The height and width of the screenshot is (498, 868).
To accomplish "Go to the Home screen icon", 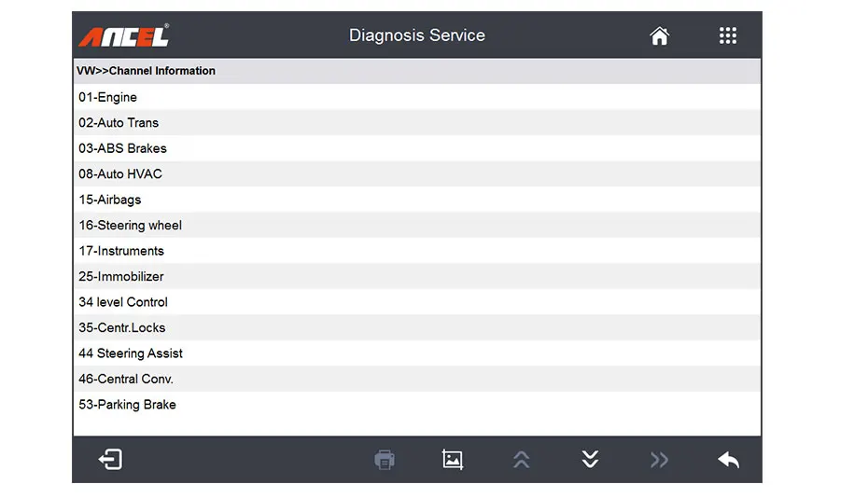I will coord(660,36).
